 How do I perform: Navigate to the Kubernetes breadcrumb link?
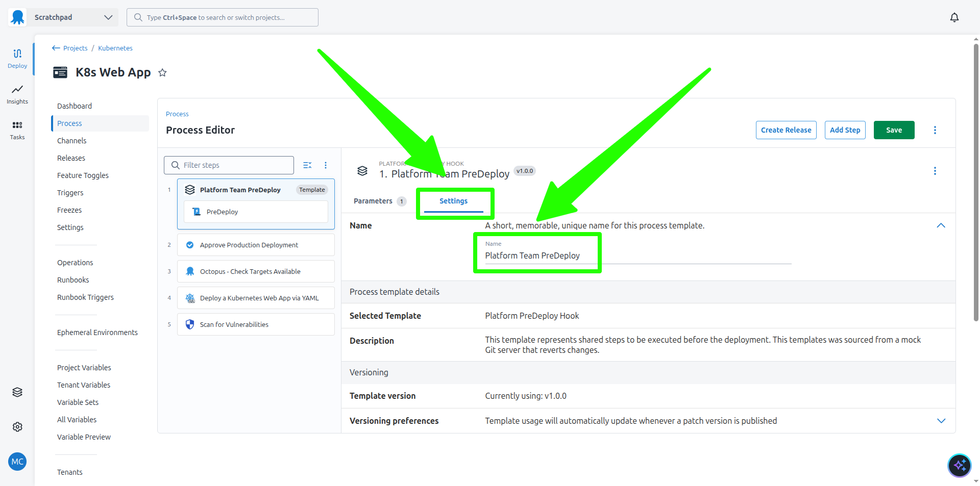click(115, 48)
